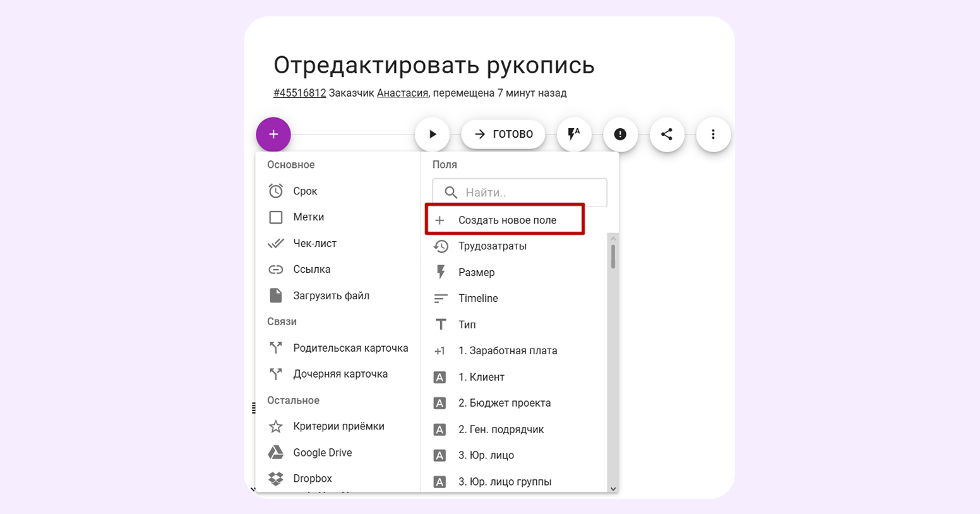
Task: Select Создать новое поле
Action: coord(505,220)
